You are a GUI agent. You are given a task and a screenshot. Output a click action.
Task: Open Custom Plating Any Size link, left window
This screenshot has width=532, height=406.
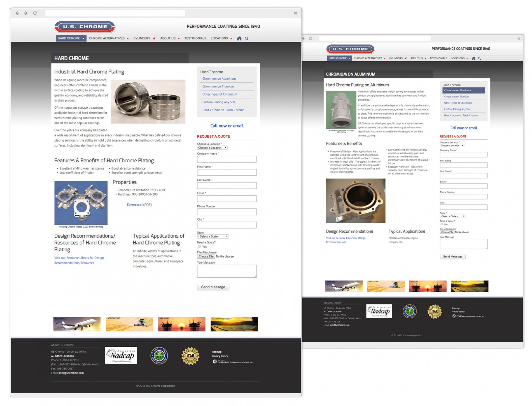(x=219, y=102)
